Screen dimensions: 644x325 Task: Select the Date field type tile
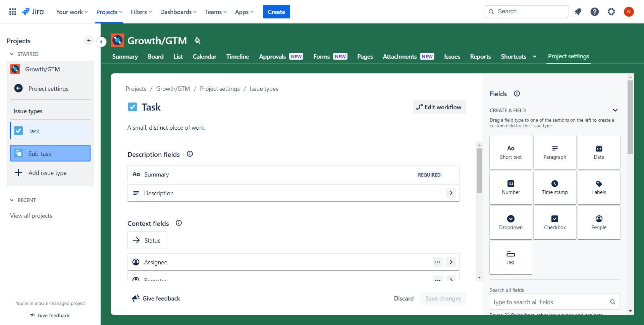(x=599, y=152)
